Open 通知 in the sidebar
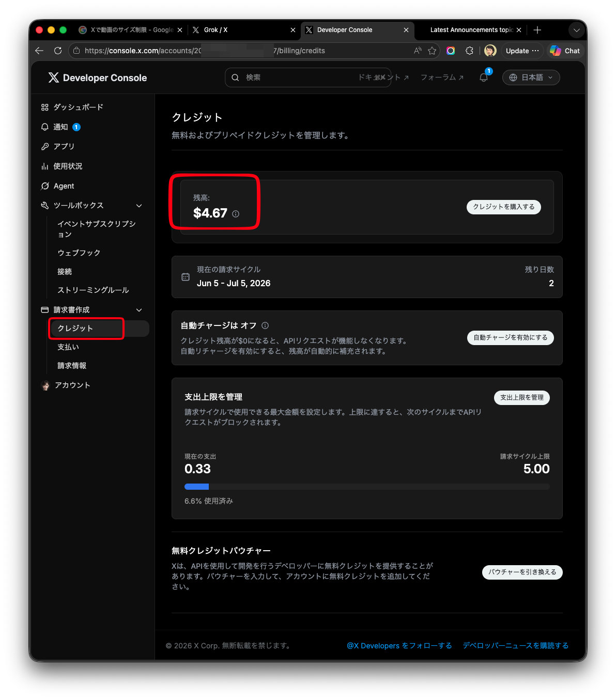Image resolution: width=616 pixels, height=700 pixels. 60,127
